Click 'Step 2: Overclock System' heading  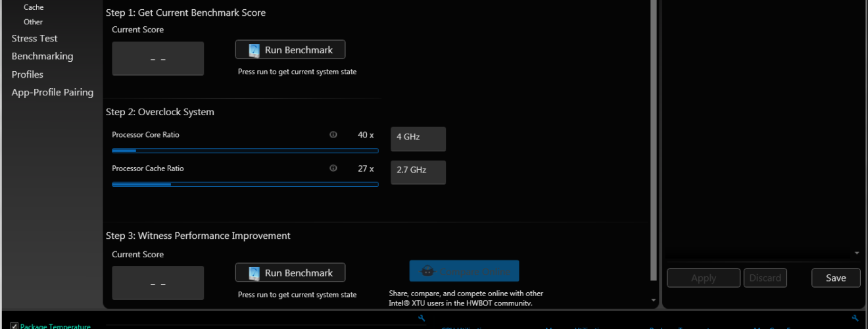pyautogui.click(x=160, y=112)
